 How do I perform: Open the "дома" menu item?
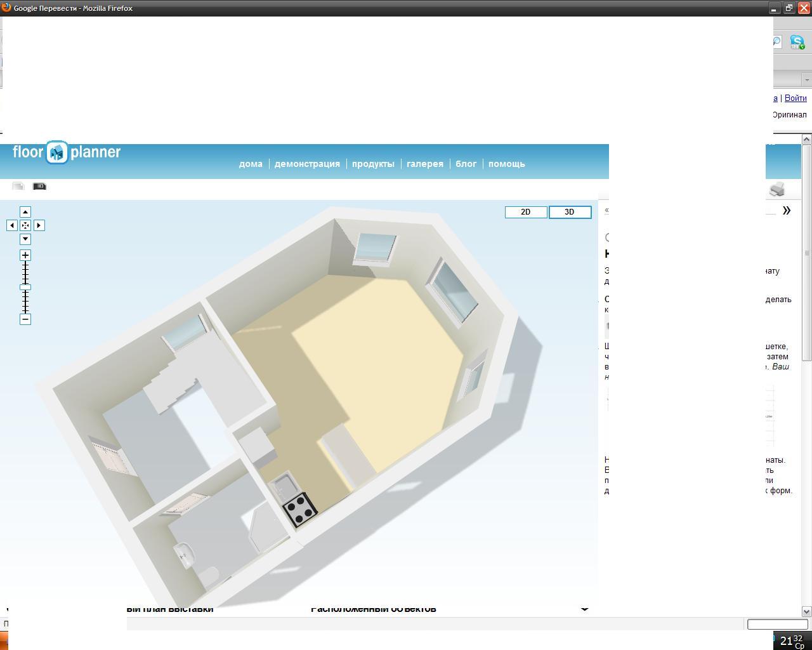click(x=251, y=164)
